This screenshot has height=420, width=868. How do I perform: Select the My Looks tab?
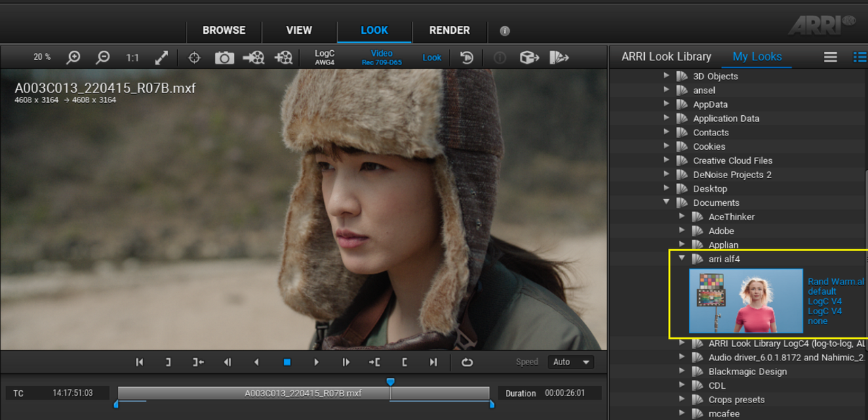pos(757,57)
